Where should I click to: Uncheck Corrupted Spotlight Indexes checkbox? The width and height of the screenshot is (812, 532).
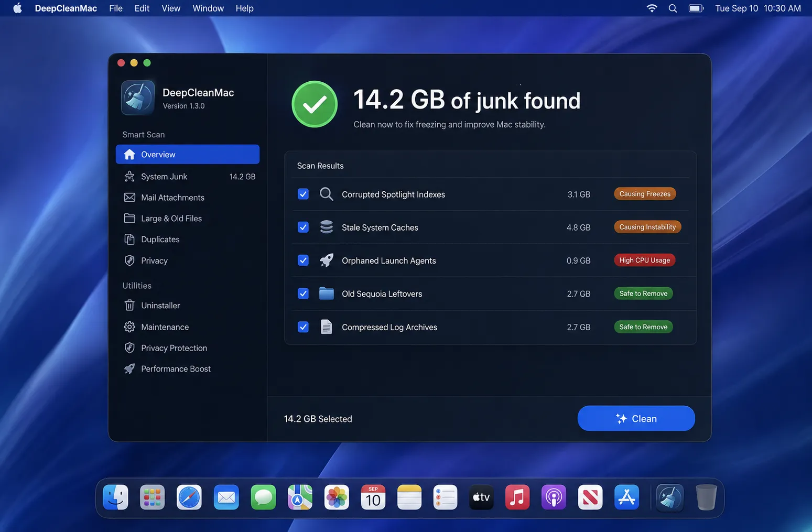[x=303, y=194]
